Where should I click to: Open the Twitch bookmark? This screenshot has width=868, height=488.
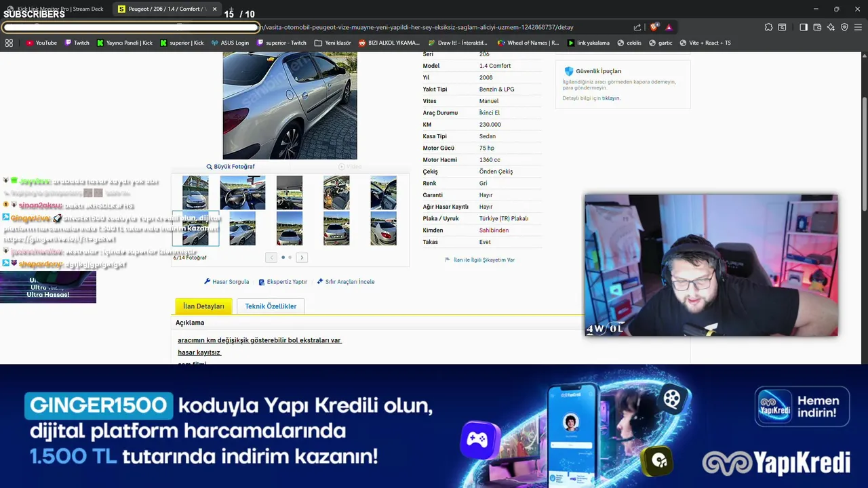(x=77, y=43)
